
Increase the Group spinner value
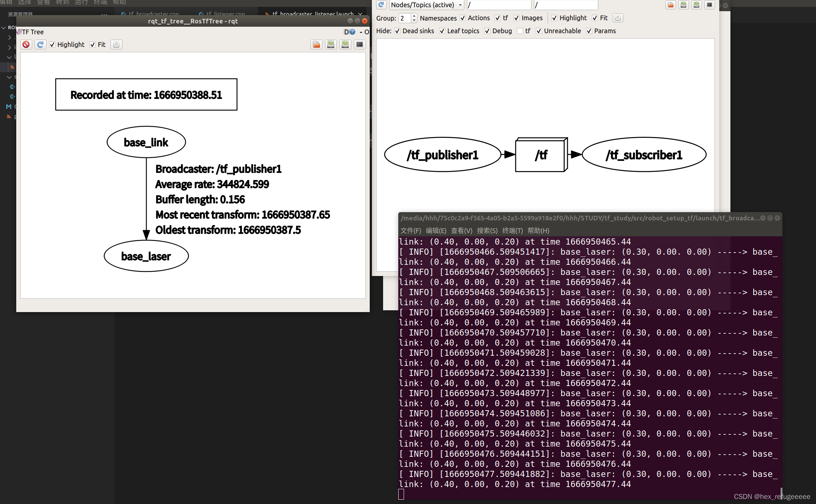(414, 16)
